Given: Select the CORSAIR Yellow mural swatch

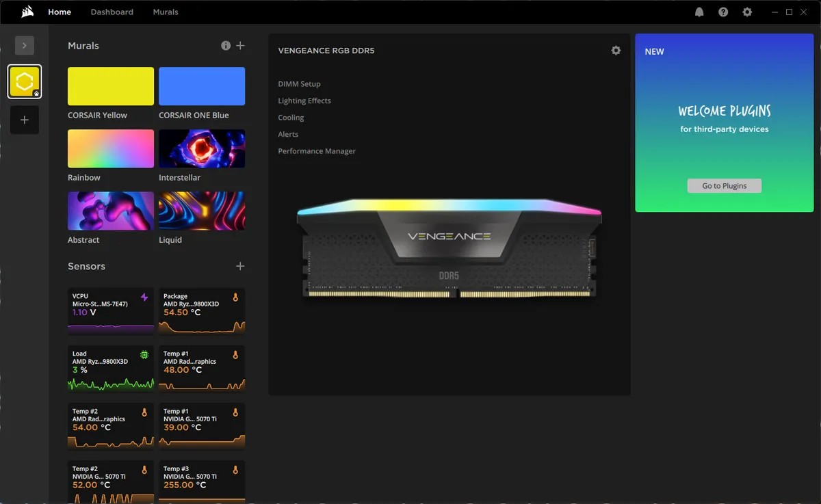Looking at the screenshot, I should coord(110,85).
